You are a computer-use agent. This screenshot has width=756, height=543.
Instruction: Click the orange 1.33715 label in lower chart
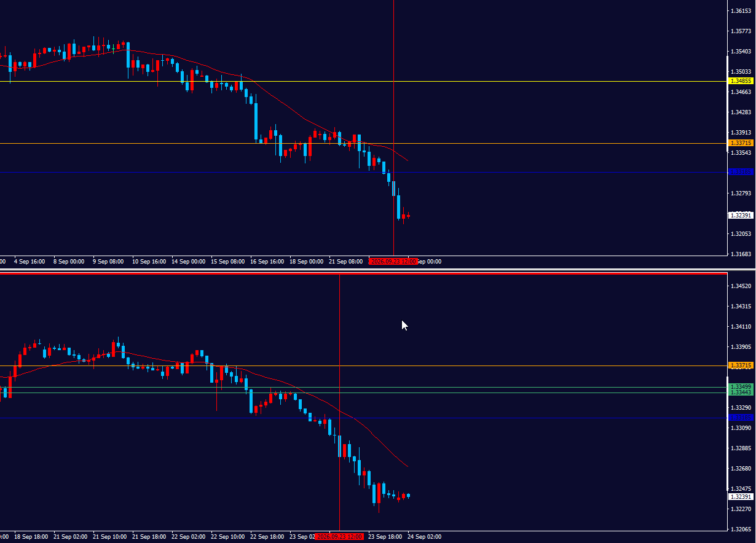(x=741, y=365)
